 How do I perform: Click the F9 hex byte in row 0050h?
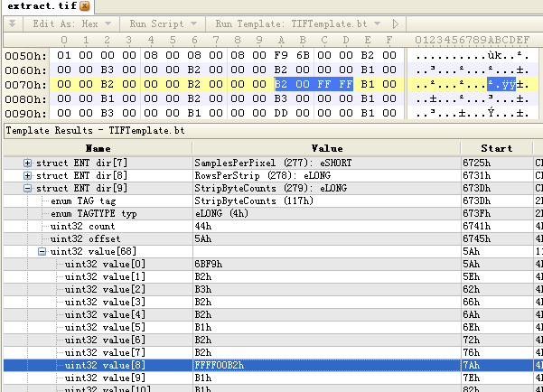[x=280, y=55]
